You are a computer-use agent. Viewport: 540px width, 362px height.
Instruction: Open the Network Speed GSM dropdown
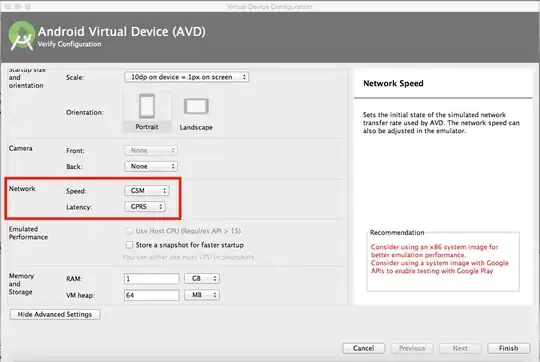click(147, 190)
